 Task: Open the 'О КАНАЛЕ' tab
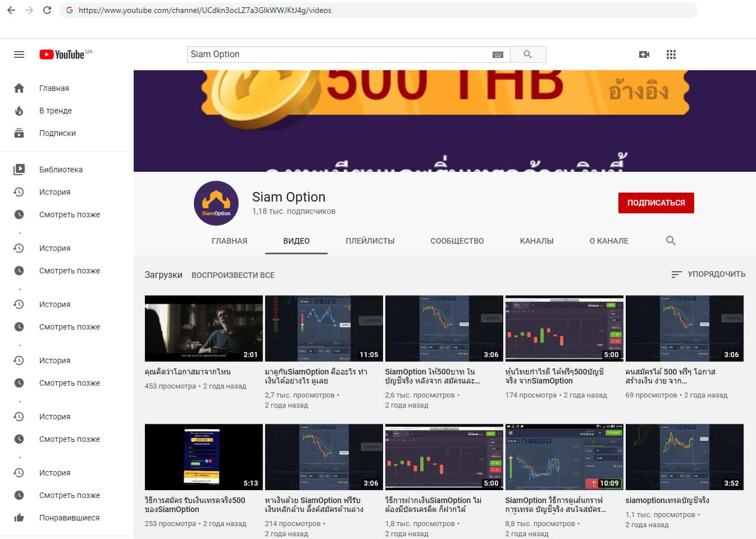(609, 241)
